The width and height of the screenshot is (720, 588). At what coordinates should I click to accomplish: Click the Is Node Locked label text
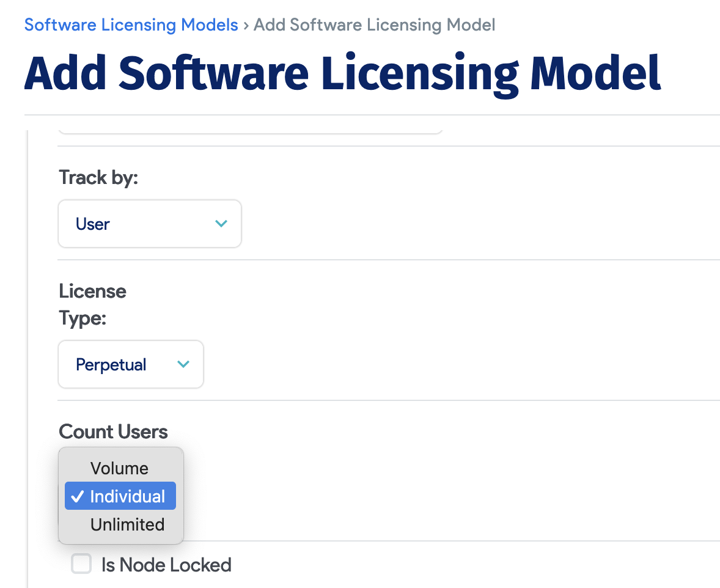tap(166, 565)
